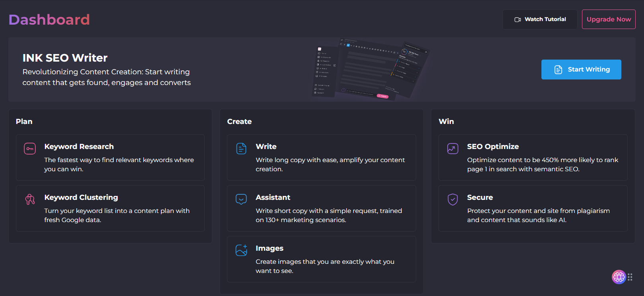
Task: Click Watch Tutorial button
Action: (540, 19)
